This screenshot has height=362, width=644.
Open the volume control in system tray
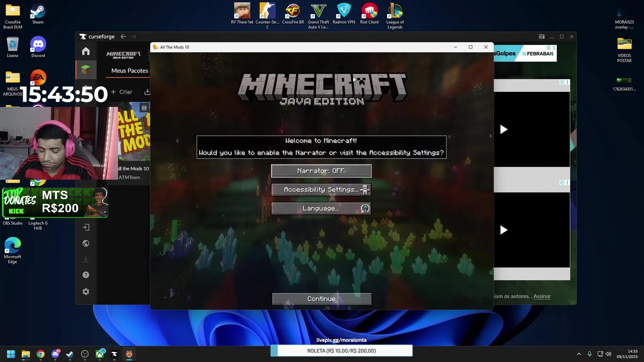coord(608,354)
